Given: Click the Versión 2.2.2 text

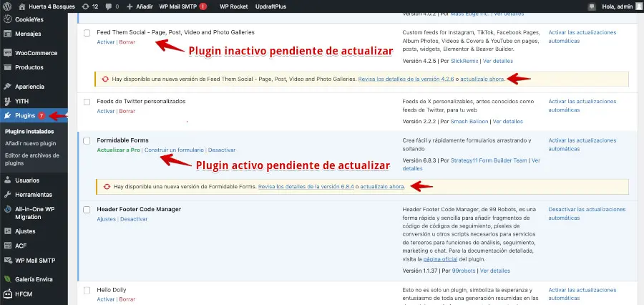Looking at the screenshot, I should [419, 121].
